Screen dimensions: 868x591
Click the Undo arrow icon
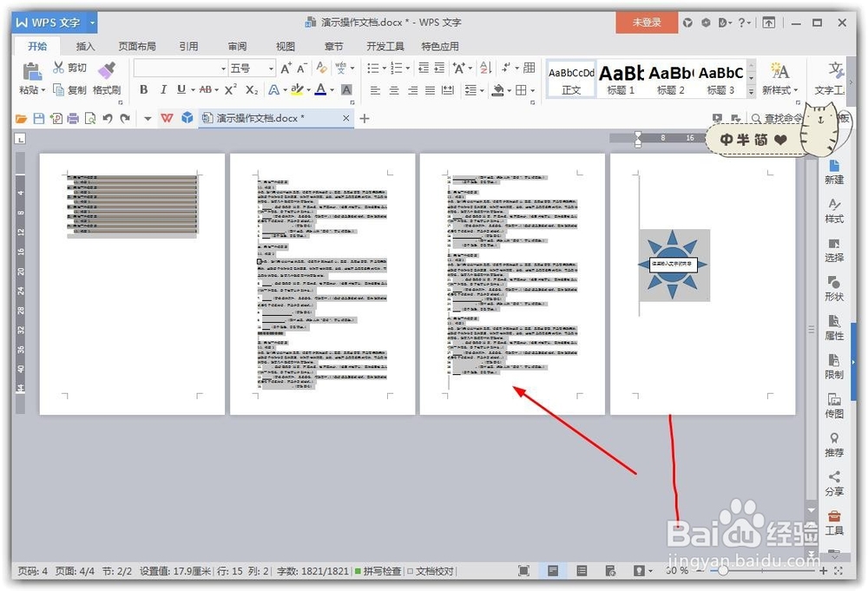(x=108, y=118)
